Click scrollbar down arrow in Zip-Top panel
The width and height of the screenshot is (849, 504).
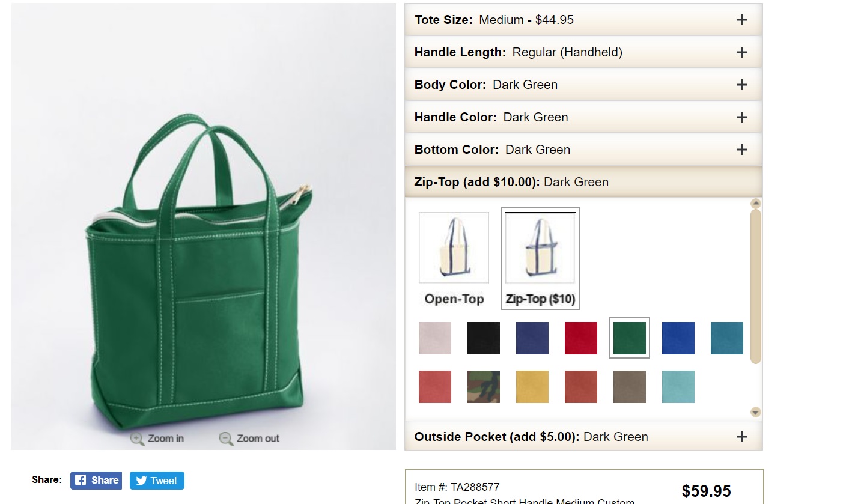tap(756, 412)
